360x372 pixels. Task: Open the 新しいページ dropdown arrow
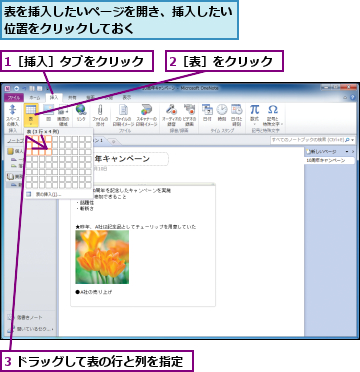point(347,152)
